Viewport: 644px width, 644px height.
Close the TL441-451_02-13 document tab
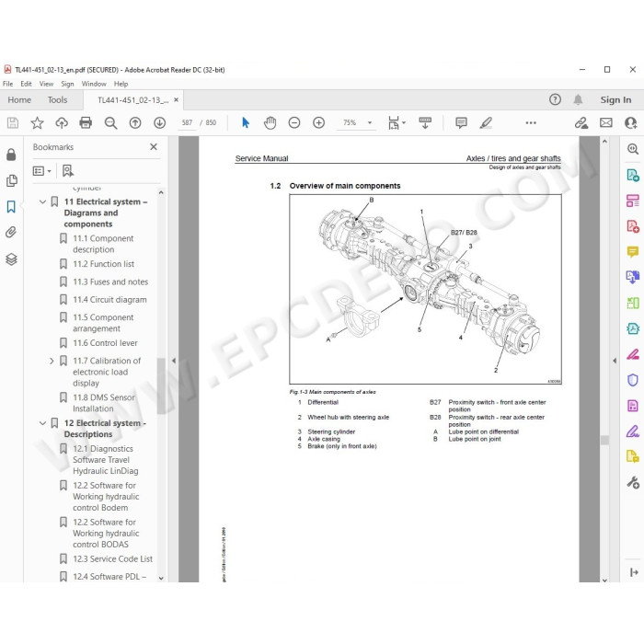point(176,99)
